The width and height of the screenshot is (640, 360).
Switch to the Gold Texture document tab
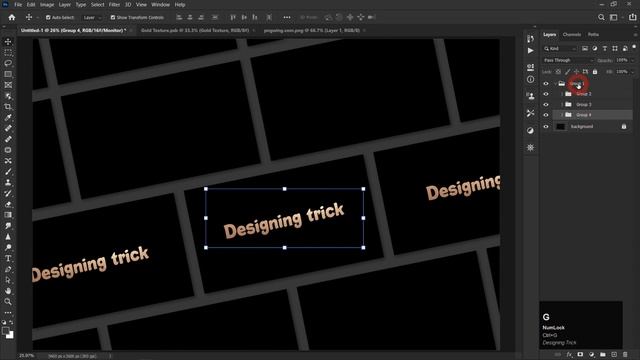[195, 30]
